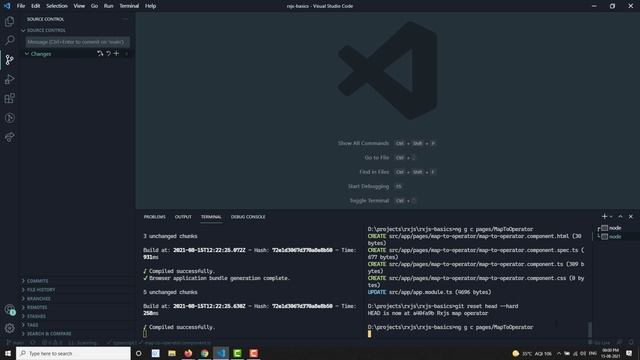Expand the Branches section
The width and height of the screenshot is (640, 360).
77,299
